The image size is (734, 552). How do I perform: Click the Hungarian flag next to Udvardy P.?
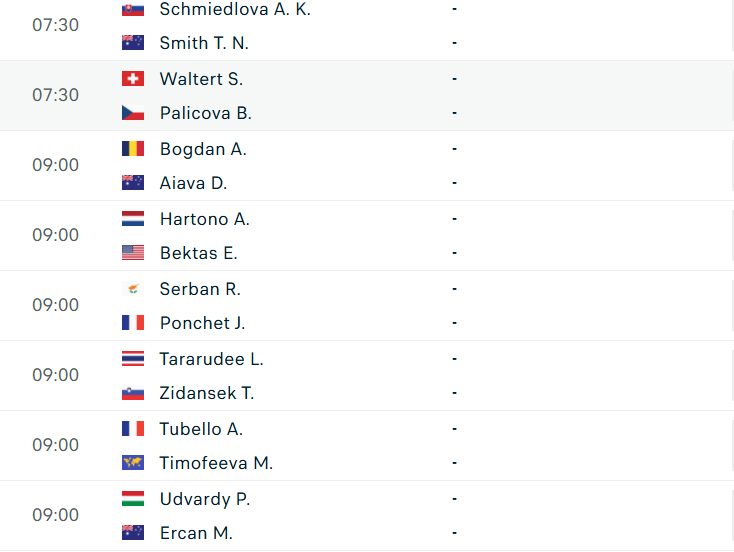coord(132,499)
